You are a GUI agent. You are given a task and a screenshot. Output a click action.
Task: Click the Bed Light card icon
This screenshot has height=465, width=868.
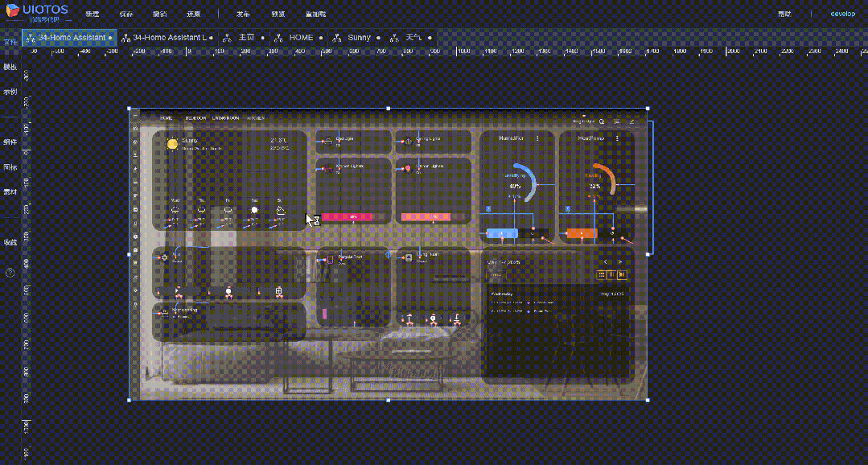(327, 142)
